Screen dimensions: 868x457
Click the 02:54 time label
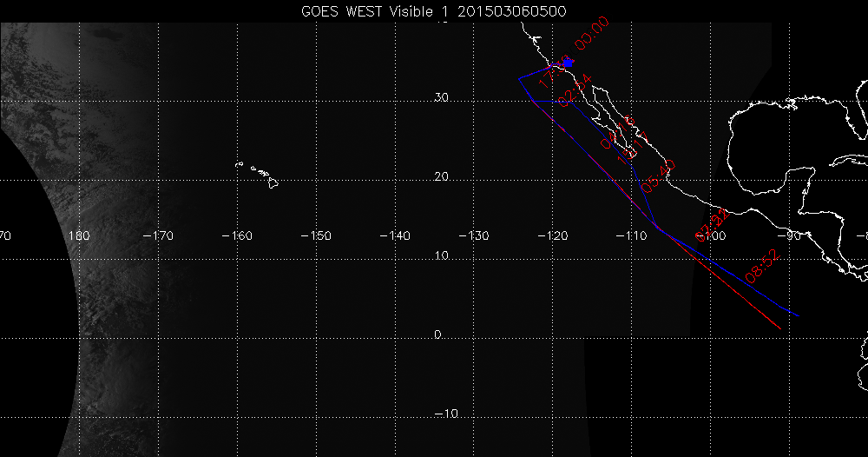point(575,90)
